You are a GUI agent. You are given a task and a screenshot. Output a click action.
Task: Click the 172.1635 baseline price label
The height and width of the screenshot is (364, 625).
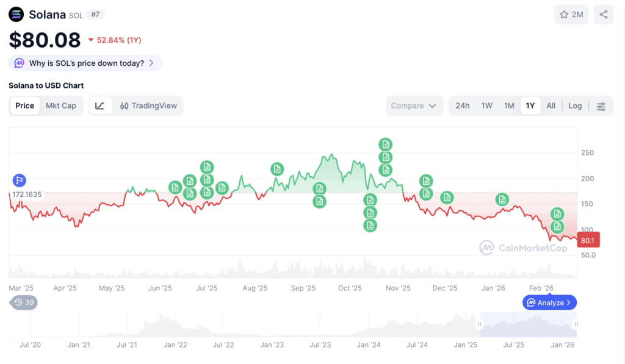coord(27,194)
